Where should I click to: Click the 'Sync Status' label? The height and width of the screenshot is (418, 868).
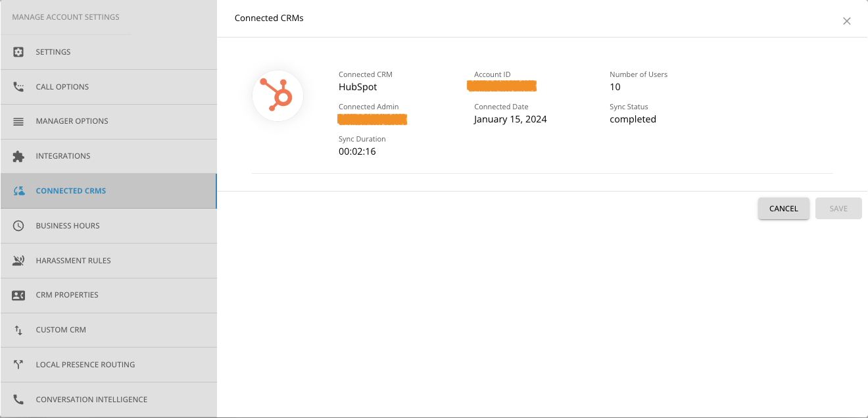tap(629, 107)
